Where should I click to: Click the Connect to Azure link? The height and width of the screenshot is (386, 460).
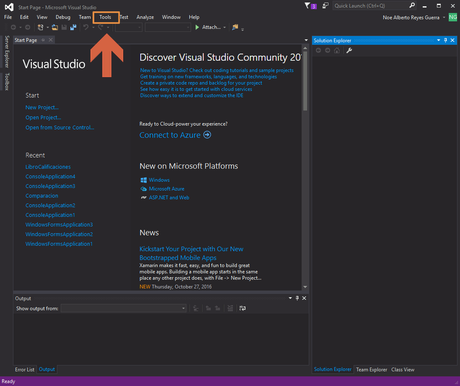[170, 135]
